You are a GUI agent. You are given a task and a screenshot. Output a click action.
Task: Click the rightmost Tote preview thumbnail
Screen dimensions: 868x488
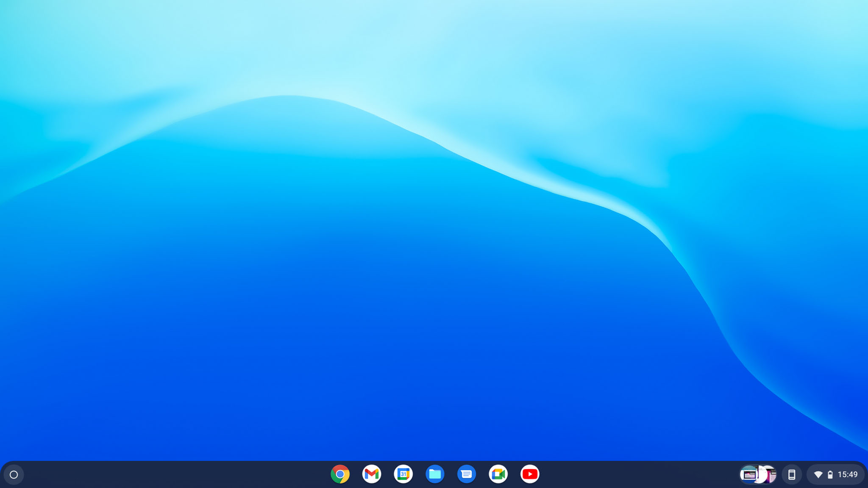771,475
